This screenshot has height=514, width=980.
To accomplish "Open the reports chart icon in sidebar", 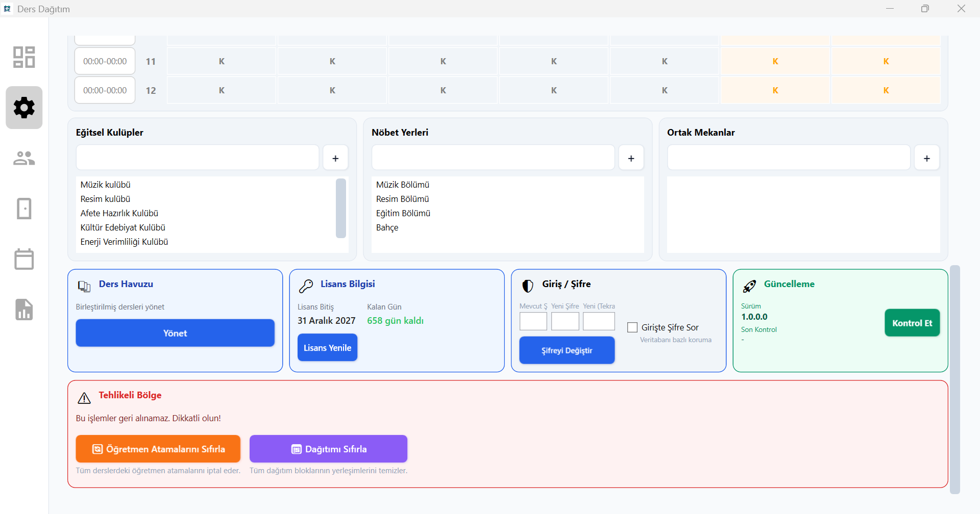I will (x=24, y=310).
